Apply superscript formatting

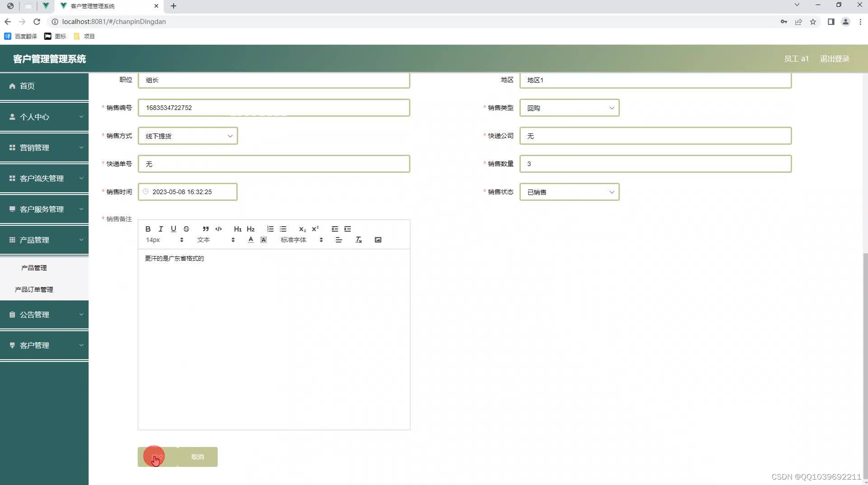click(x=315, y=229)
